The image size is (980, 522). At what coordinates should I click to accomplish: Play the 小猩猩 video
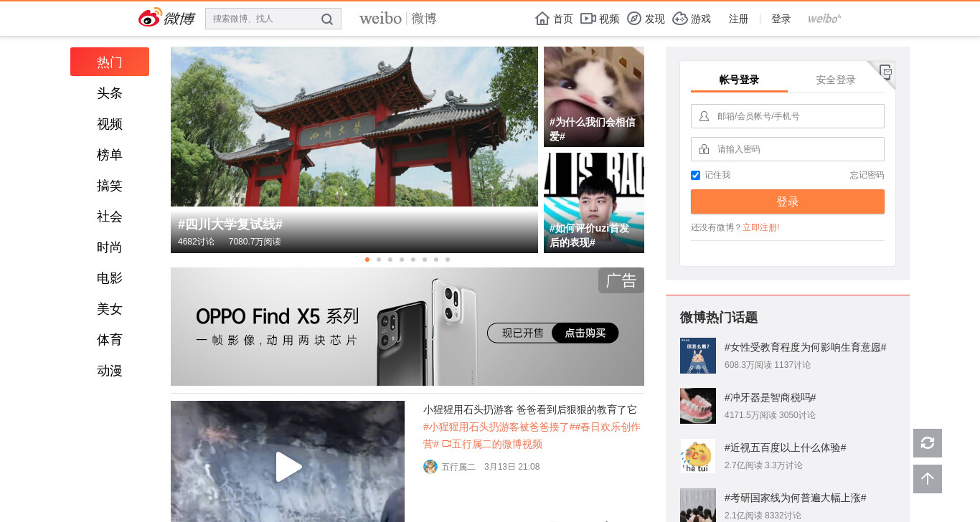(x=288, y=467)
